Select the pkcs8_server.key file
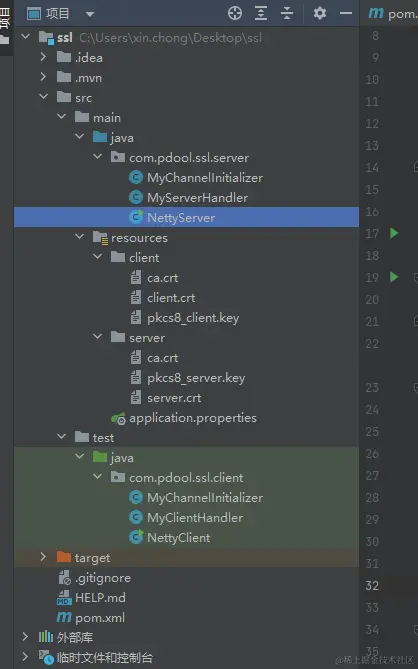 click(x=196, y=378)
